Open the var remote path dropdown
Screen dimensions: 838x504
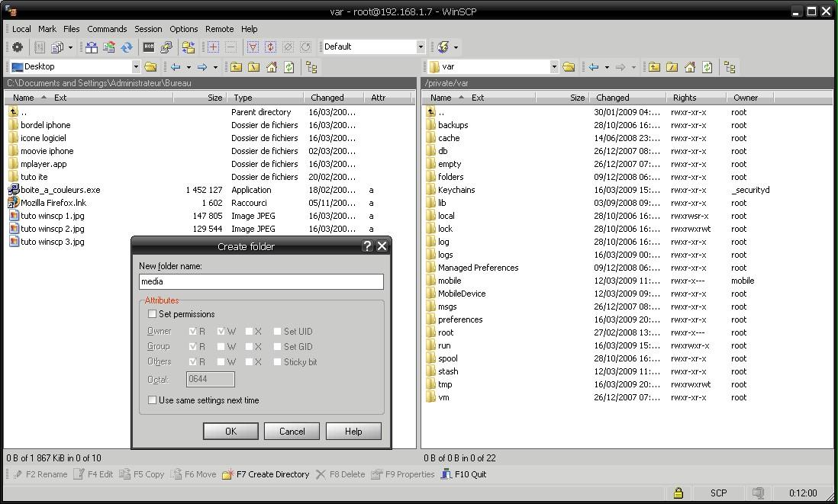(556, 66)
